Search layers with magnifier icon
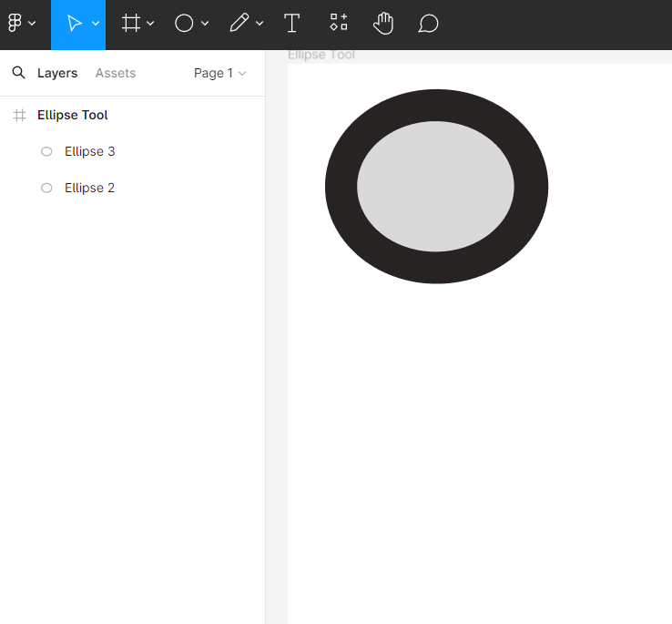 18,73
